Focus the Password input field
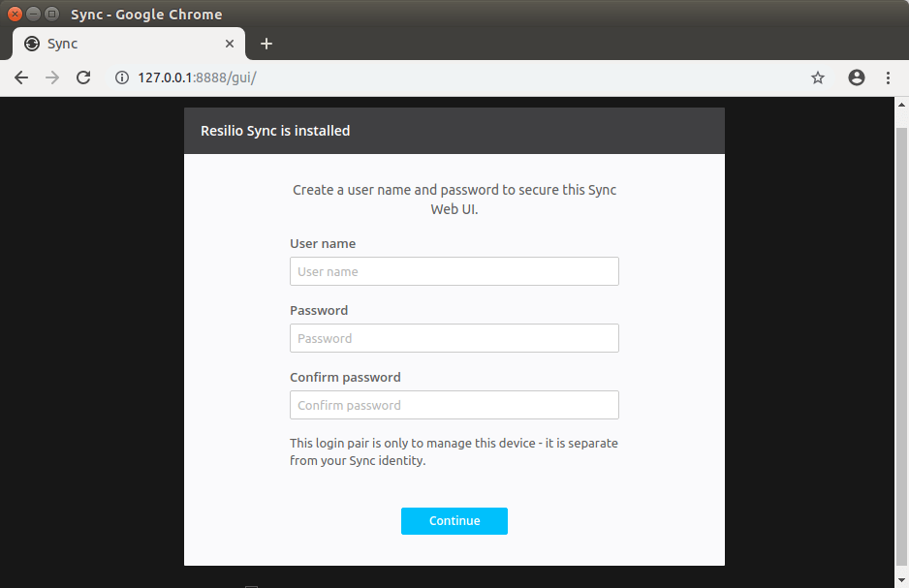 (x=454, y=338)
